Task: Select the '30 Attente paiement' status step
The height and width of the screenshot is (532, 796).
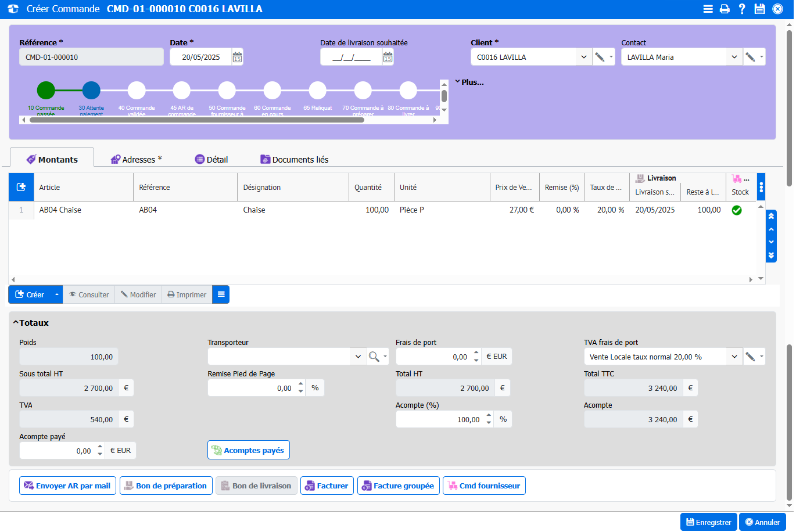Action: (91, 91)
